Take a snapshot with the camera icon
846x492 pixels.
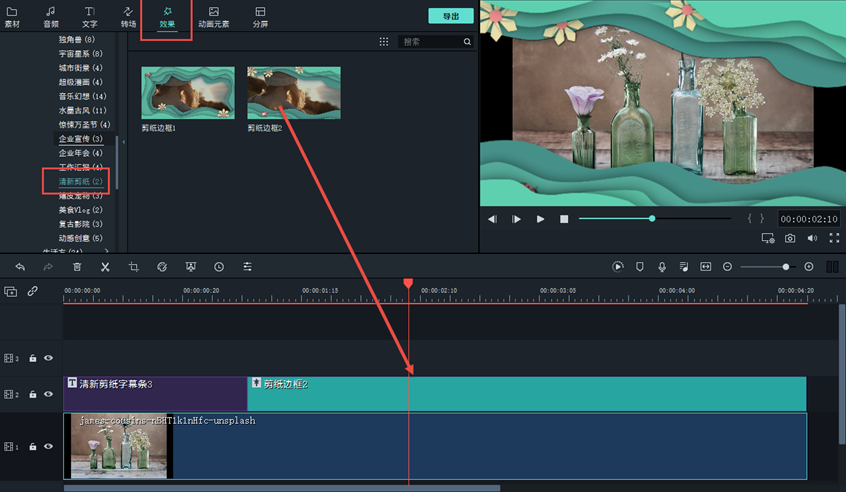click(x=790, y=238)
